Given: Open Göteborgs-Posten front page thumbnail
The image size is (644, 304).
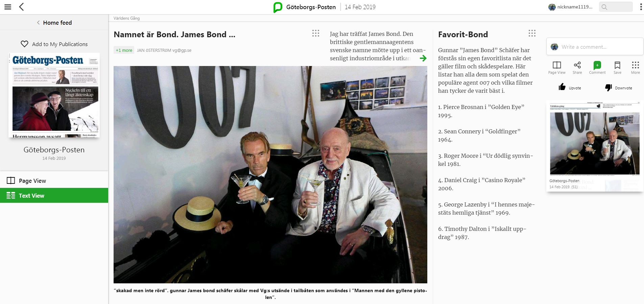Looking at the screenshot, I should (54, 95).
